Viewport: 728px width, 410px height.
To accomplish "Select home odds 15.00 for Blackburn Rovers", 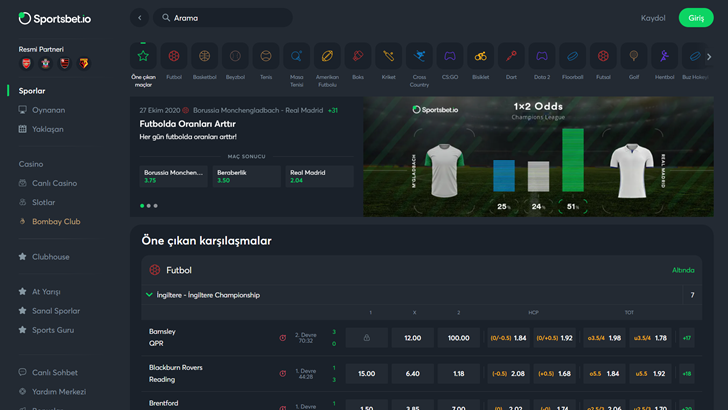I will point(366,373).
